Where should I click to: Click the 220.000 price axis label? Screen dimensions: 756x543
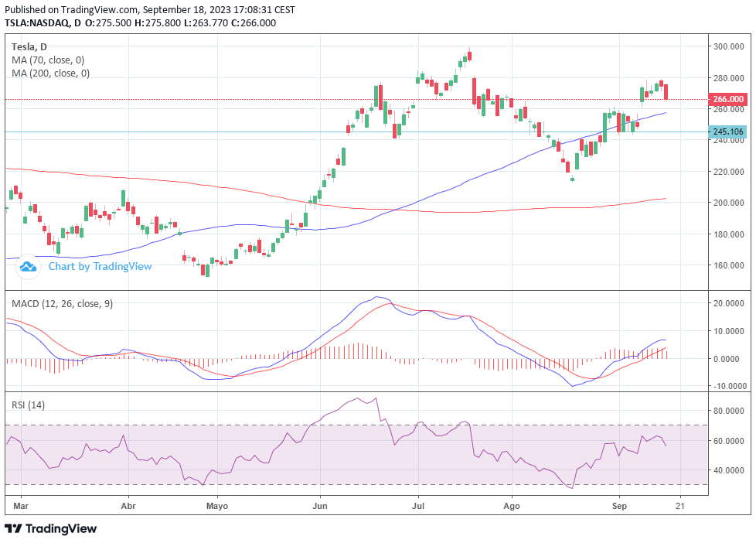point(728,172)
